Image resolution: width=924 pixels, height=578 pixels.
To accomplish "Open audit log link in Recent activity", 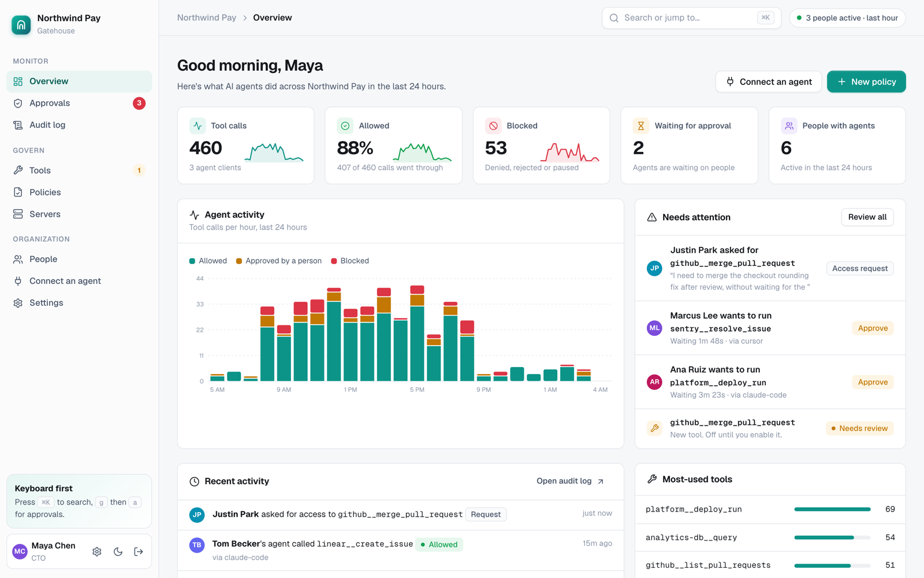I will 570,481.
